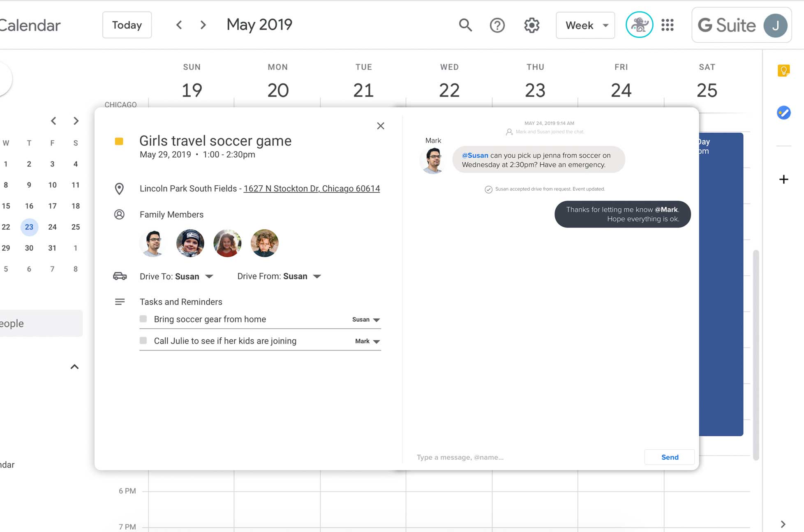Collapse the People section chevron
The width and height of the screenshot is (804, 532).
pos(74,366)
